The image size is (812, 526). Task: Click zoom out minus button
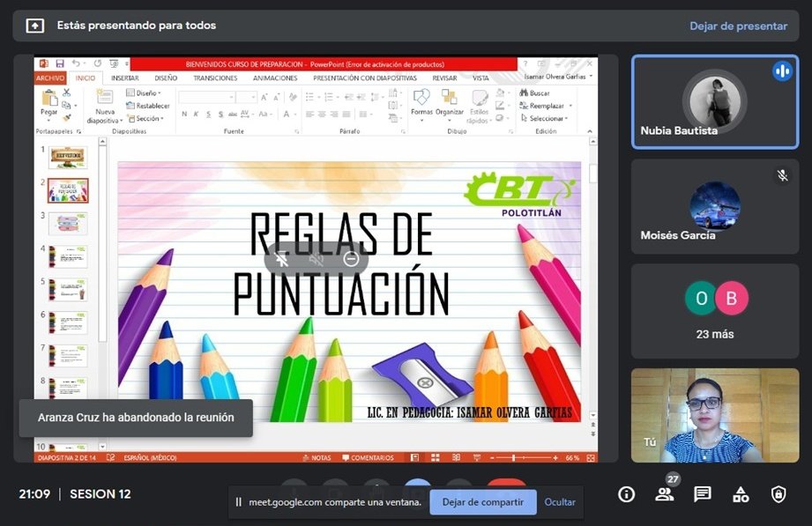click(x=493, y=457)
